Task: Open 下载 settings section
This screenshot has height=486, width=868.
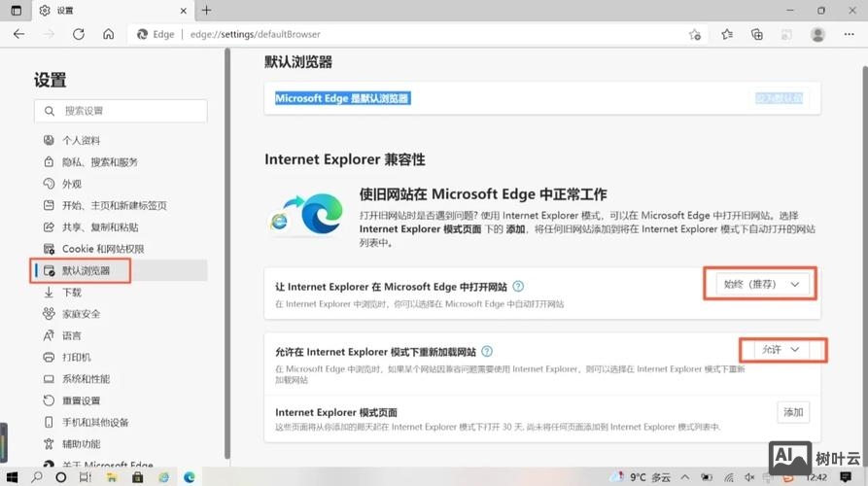Action: click(71, 293)
